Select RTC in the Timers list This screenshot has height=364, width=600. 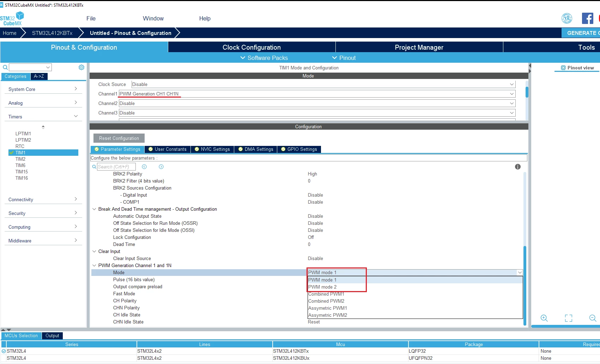20,146
